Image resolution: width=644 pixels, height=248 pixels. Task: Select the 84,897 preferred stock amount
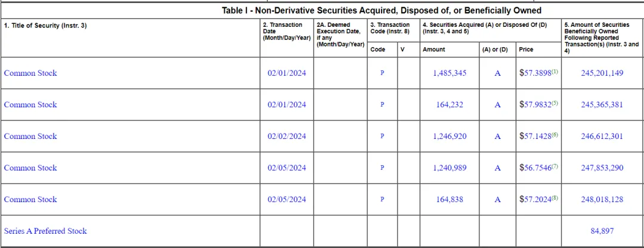pyautogui.click(x=602, y=231)
